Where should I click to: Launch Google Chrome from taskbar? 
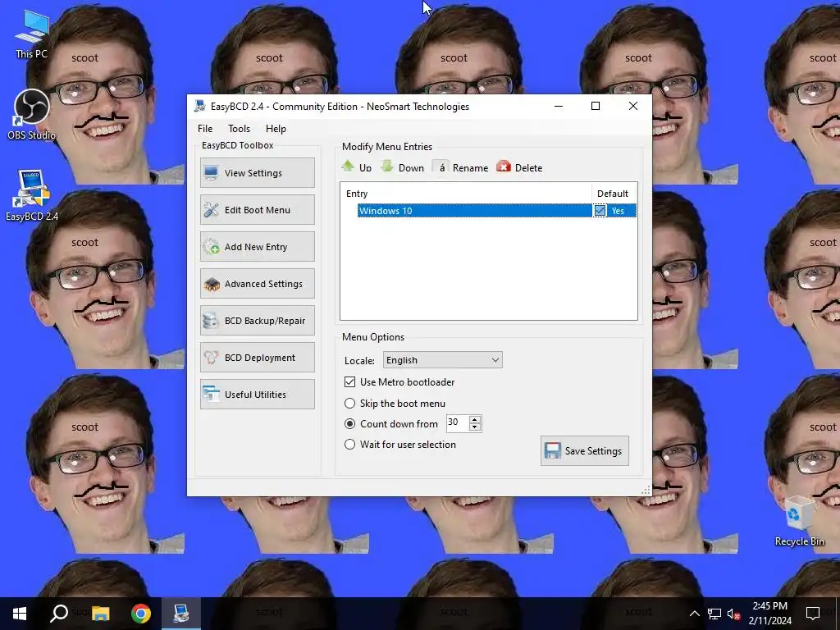coord(141,614)
